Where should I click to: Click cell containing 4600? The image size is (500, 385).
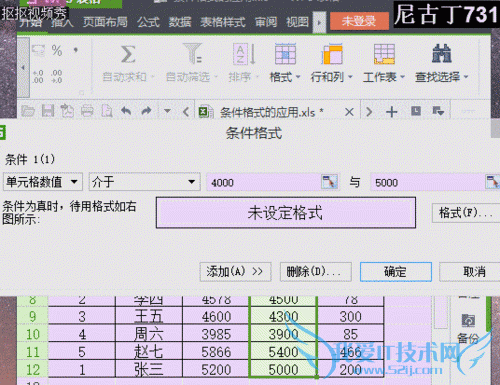coord(216,316)
